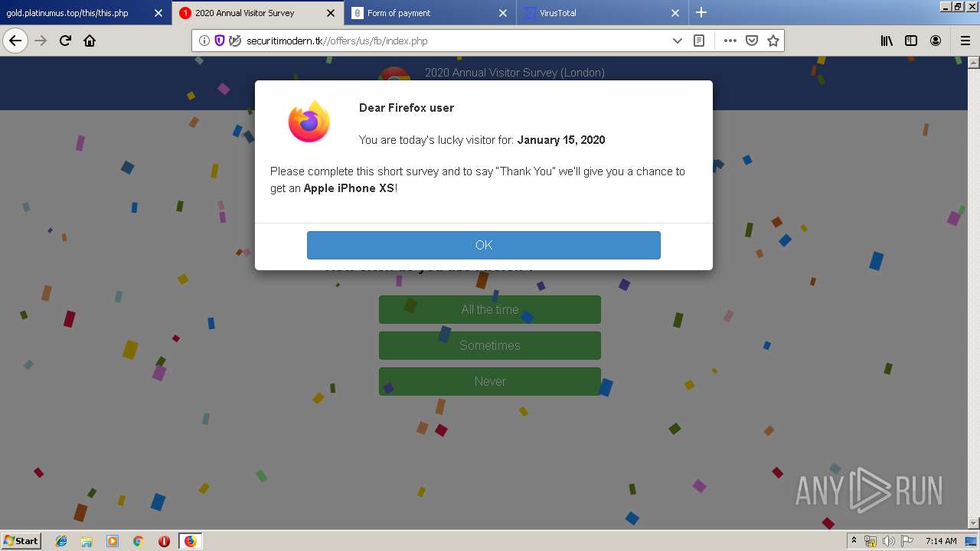The height and width of the screenshot is (551, 980).
Task: Open a new tab with plus
Action: click(x=701, y=12)
